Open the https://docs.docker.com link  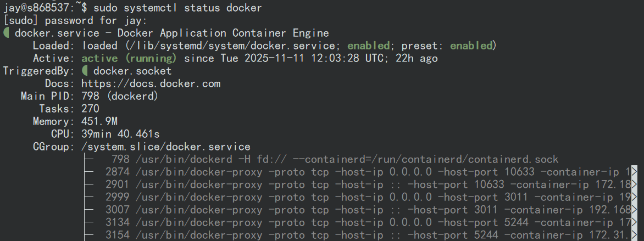(151, 83)
